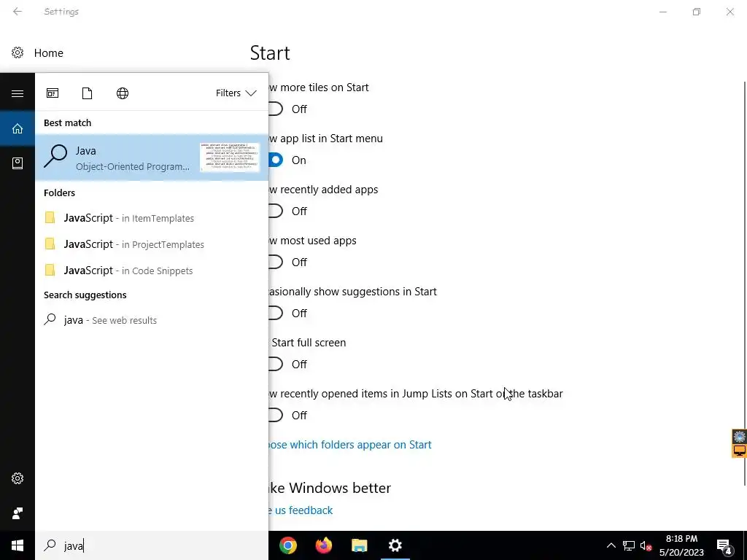
Task: Toggle Show recently added apps switch
Action: pyautogui.click(x=275, y=211)
